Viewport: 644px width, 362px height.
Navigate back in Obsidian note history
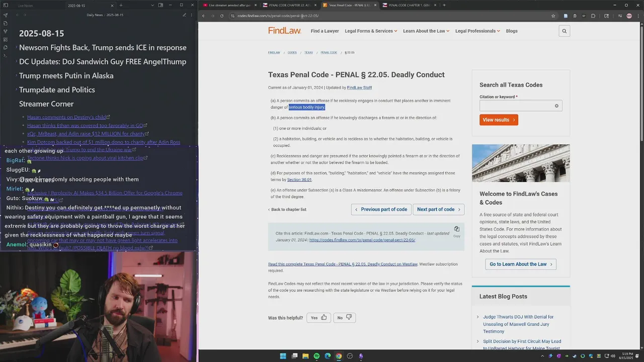(17, 15)
